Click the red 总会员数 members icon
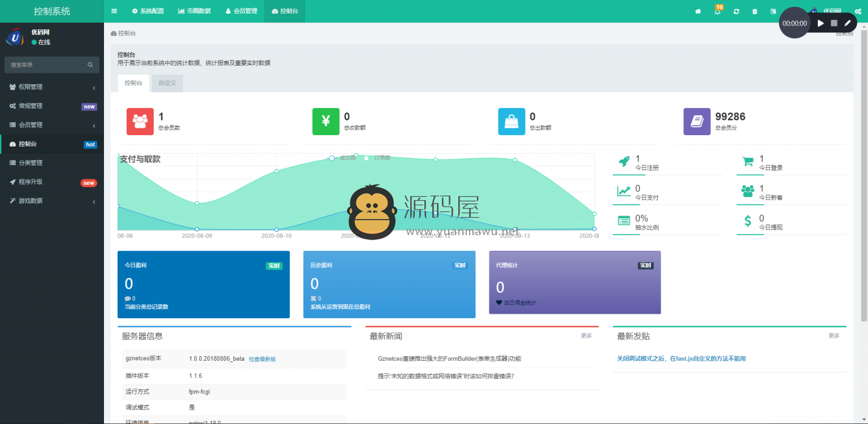The height and width of the screenshot is (424, 868). [x=140, y=122]
